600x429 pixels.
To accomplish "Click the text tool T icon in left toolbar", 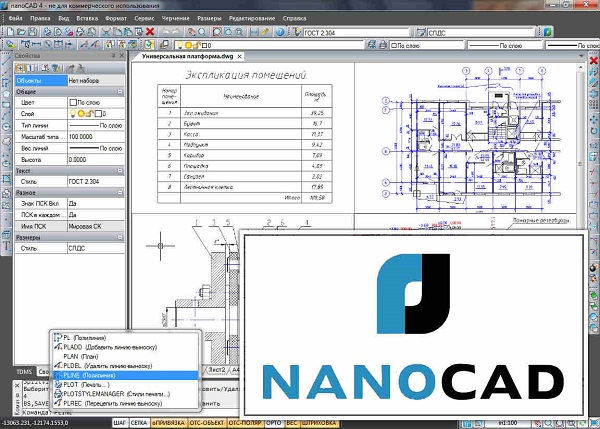I will (x=7, y=246).
